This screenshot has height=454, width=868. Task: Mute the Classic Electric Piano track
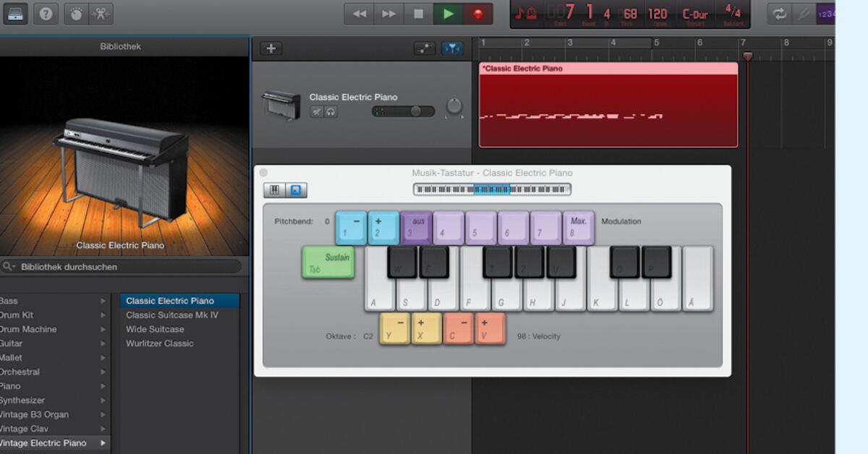(316, 110)
